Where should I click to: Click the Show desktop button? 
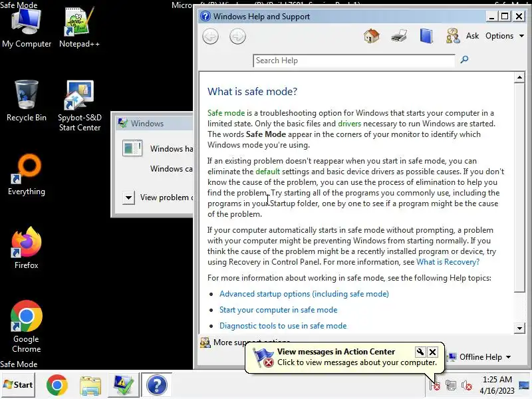525,385
